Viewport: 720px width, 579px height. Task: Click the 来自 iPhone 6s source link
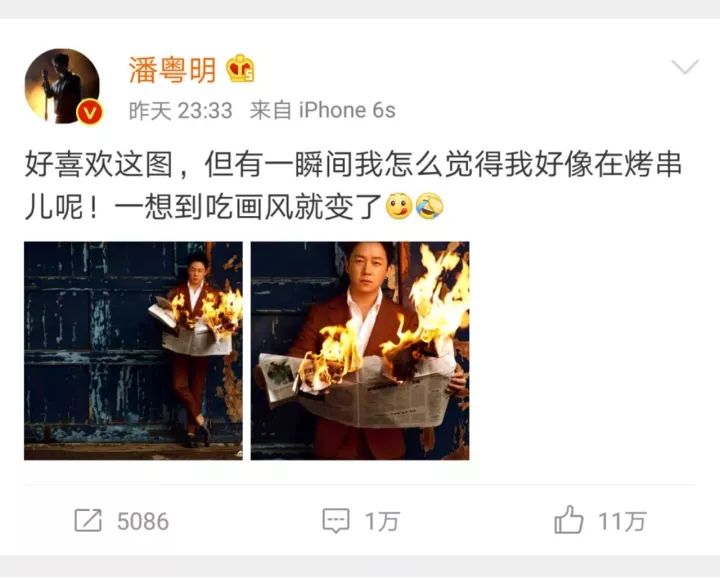(x=322, y=111)
